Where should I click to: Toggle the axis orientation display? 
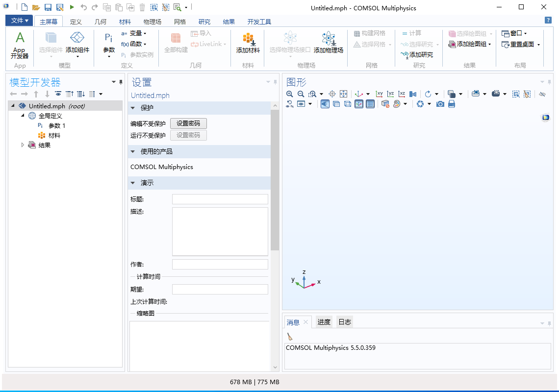click(359, 104)
